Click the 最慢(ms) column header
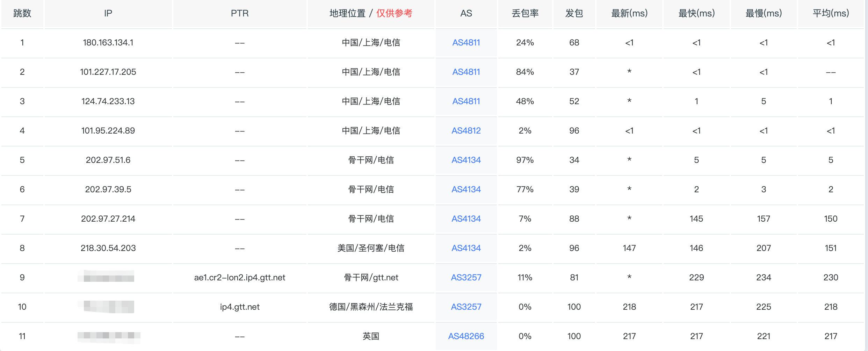This screenshot has width=868, height=351. click(764, 13)
